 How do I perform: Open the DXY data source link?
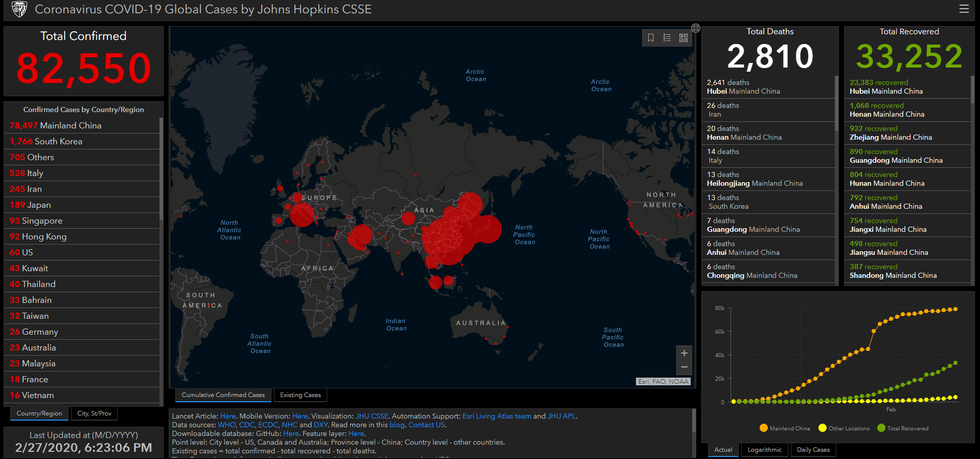click(321, 425)
